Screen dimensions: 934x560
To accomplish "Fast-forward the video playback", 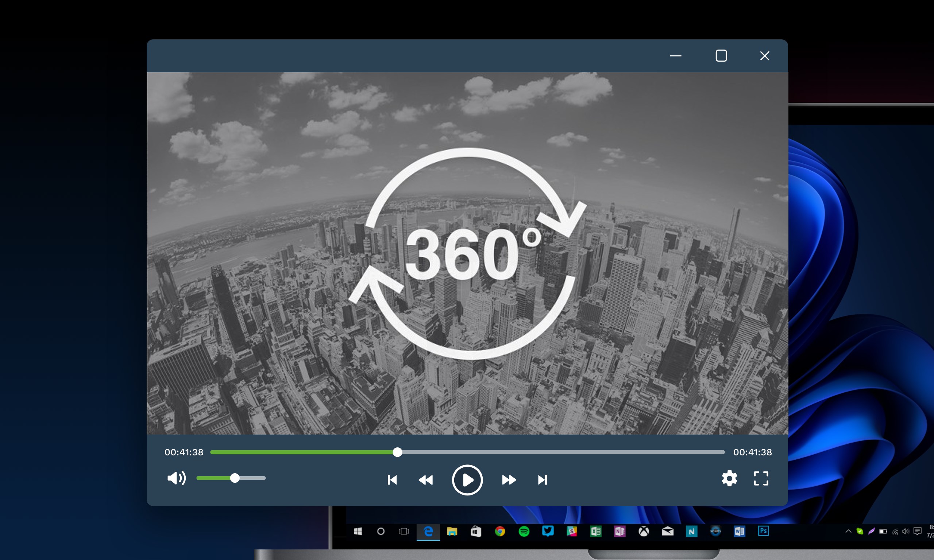I will [509, 480].
